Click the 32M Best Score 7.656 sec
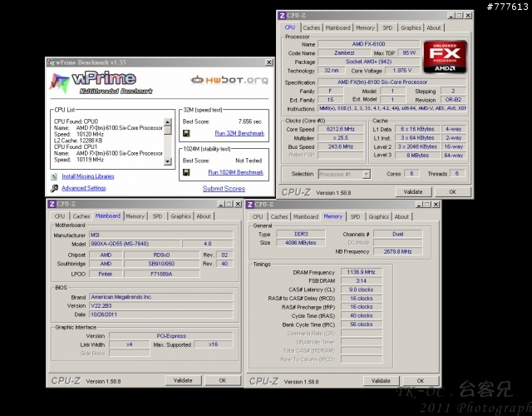The width and height of the screenshot is (532, 416). point(249,121)
